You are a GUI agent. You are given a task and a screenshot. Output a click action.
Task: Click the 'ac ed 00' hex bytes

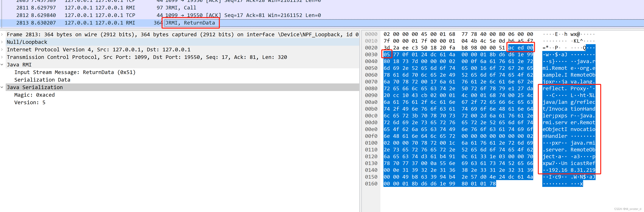pos(521,48)
